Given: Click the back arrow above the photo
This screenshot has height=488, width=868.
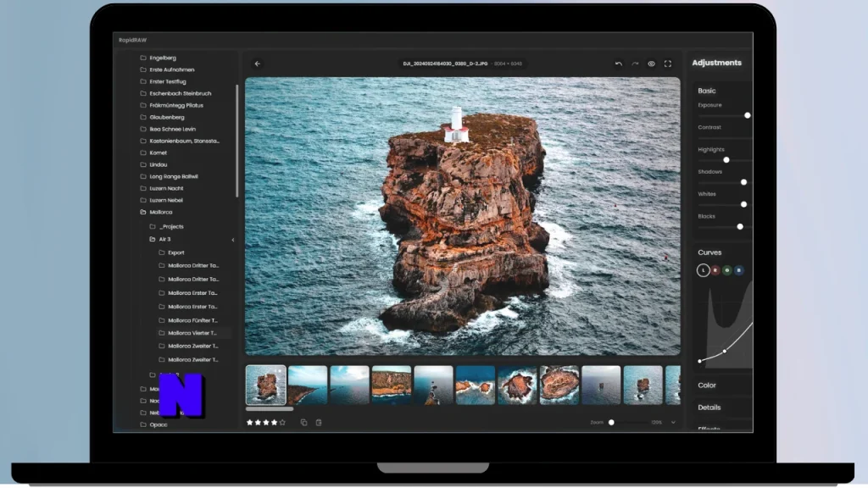Looking at the screenshot, I should tap(258, 64).
